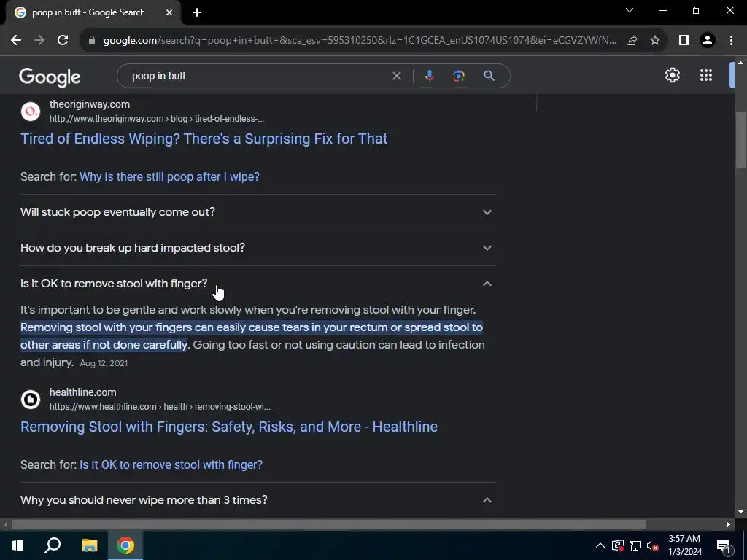
Task: Click 'Is it OK to remove stool with finger?' search link
Action: click(x=171, y=464)
